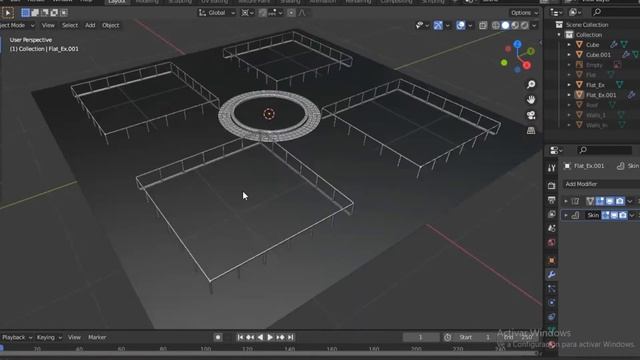This screenshot has width=640, height=360.
Task: Open the Physics properties tab
Action: pos(551,302)
